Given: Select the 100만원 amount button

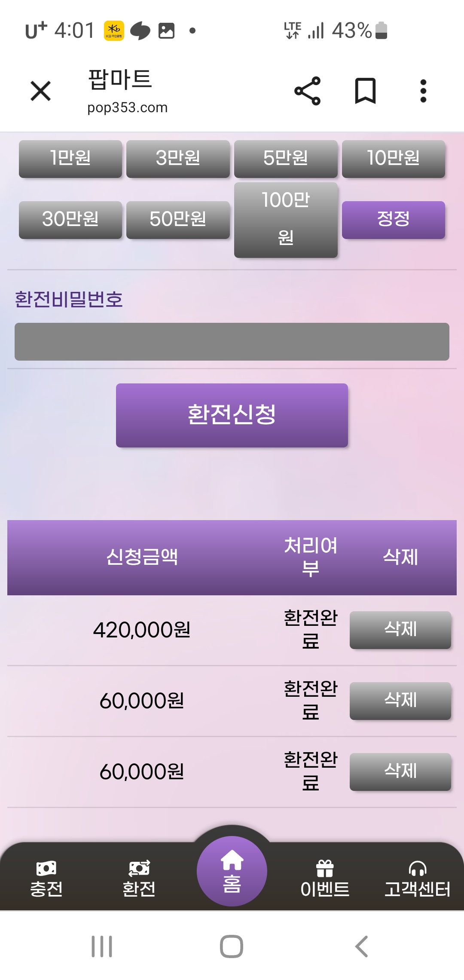Looking at the screenshot, I should pyautogui.click(x=286, y=220).
